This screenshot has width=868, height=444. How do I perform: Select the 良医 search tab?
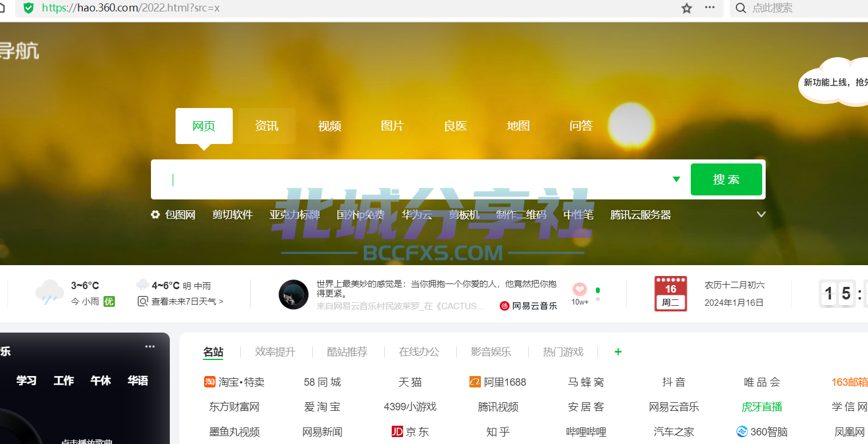click(x=456, y=126)
